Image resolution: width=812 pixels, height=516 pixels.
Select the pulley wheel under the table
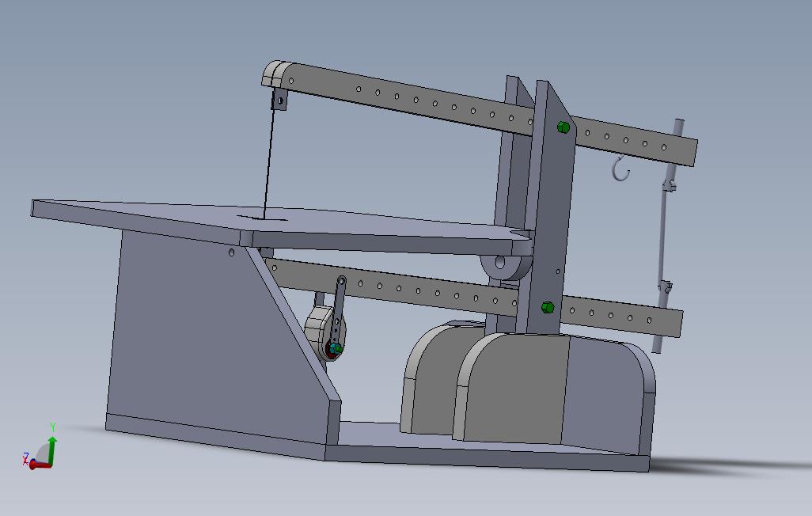(324, 332)
